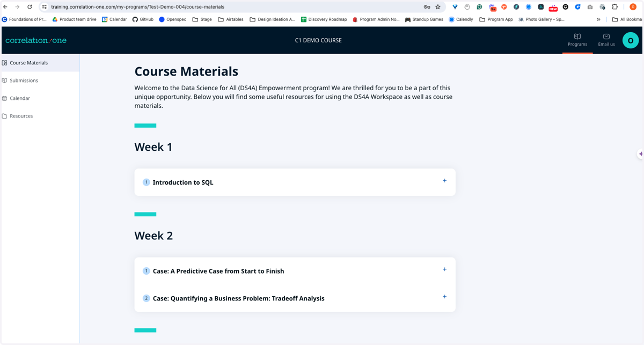The width and height of the screenshot is (644, 345).
Task: Select Course Materials in the sidebar
Action: coord(40,63)
